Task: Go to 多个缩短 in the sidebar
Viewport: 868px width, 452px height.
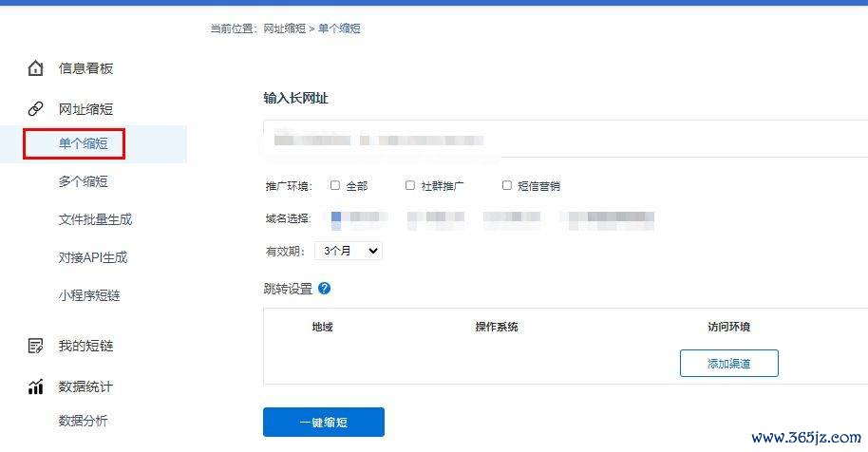Action: [x=83, y=181]
